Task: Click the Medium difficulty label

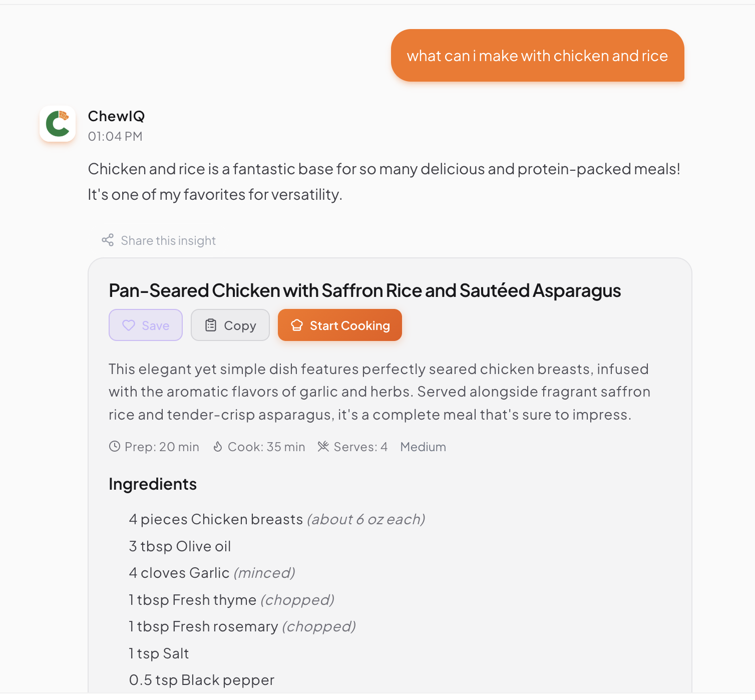Action: (423, 447)
